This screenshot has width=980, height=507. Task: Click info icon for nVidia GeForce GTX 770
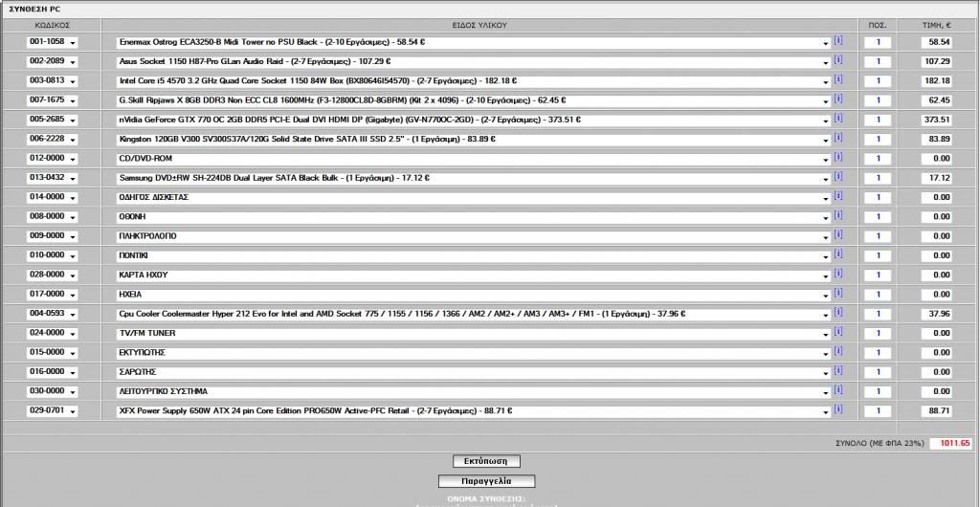[x=838, y=119]
